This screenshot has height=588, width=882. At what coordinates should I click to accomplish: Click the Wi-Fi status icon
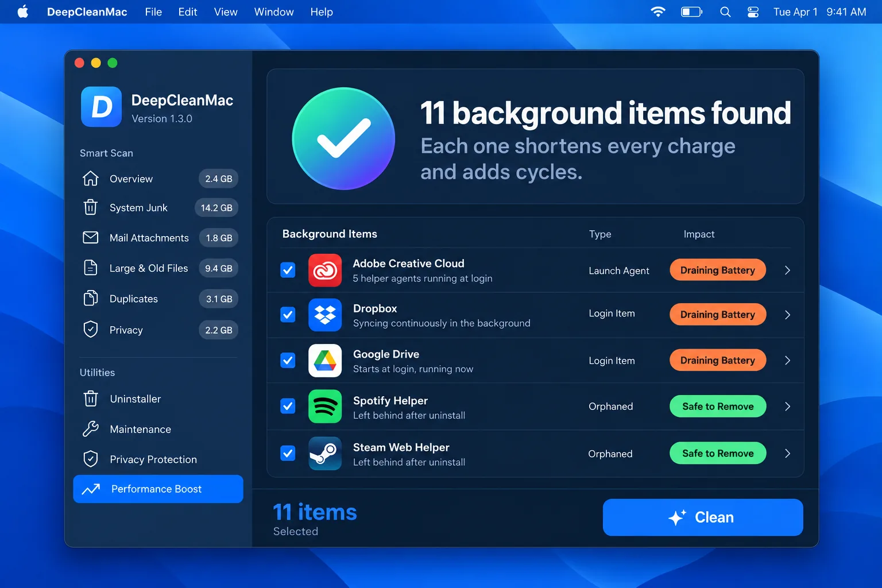pyautogui.click(x=658, y=11)
